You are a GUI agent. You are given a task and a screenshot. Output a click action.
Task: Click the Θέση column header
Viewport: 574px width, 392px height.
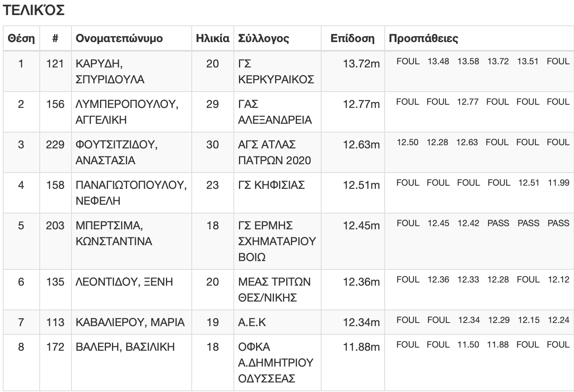tap(21, 38)
